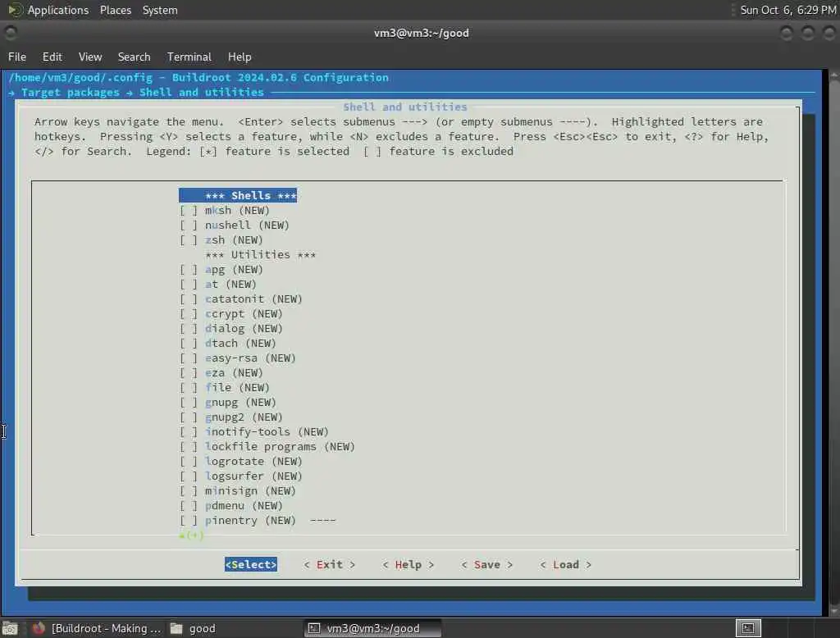This screenshot has height=638, width=840.
Task: Open the Applications menu logo icon
Action: click(x=15, y=10)
